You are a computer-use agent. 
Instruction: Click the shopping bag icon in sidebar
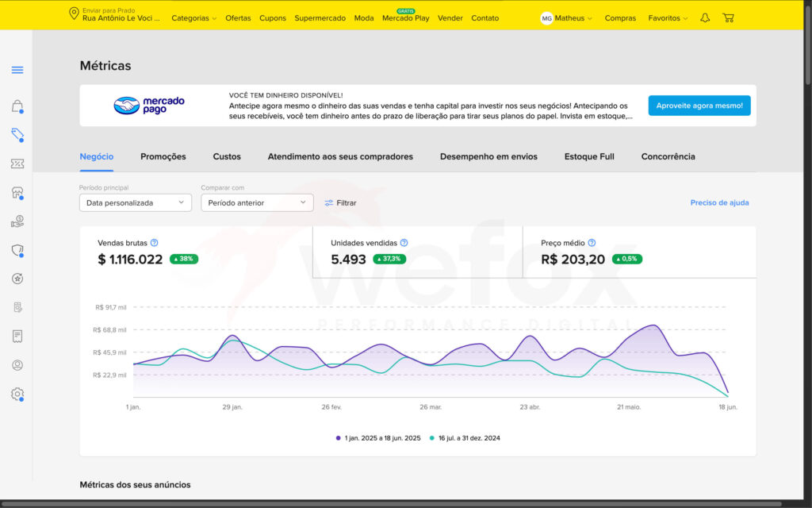[17, 106]
